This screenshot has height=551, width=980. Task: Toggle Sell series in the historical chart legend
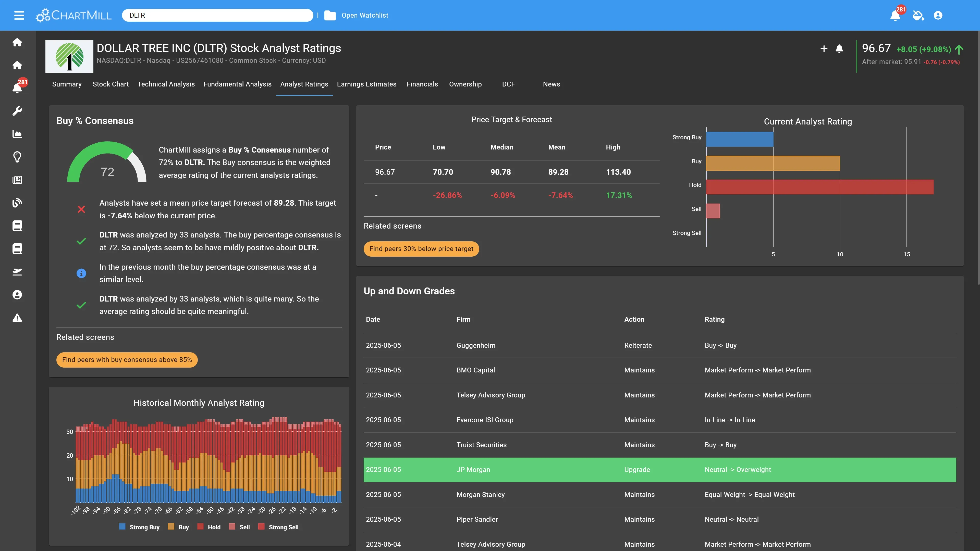pyautogui.click(x=239, y=527)
